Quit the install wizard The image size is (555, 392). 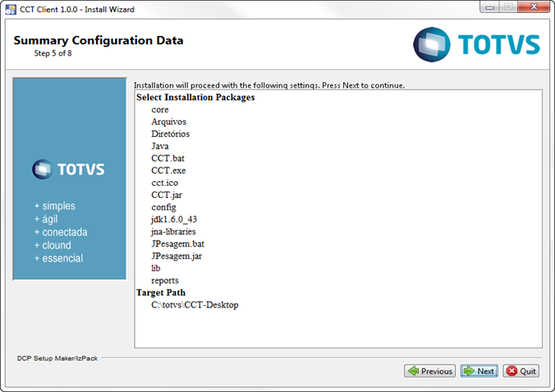pos(521,371)
